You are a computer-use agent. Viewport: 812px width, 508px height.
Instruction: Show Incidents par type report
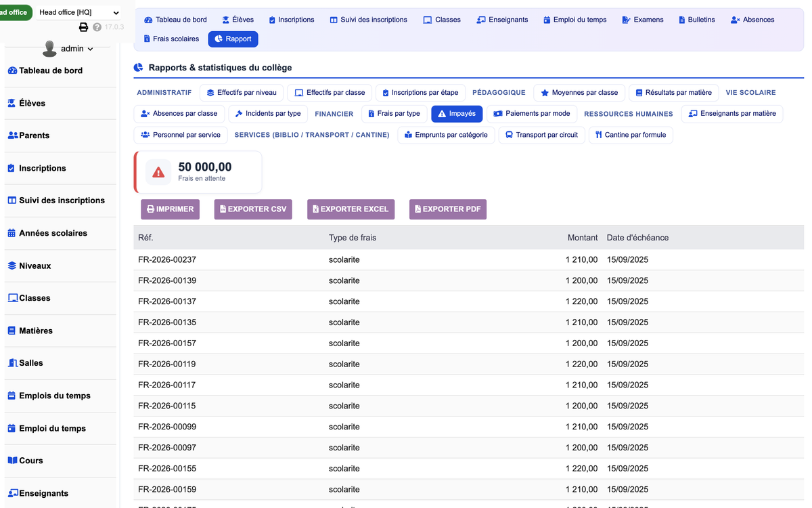pyautogui.click(x=268, y=114)
